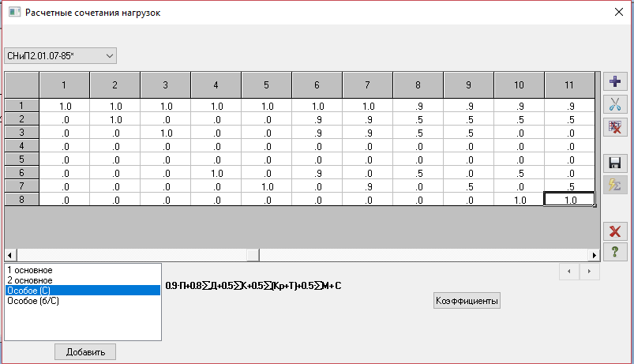Click the scrollbar left arrow

[x=10, y=255]
